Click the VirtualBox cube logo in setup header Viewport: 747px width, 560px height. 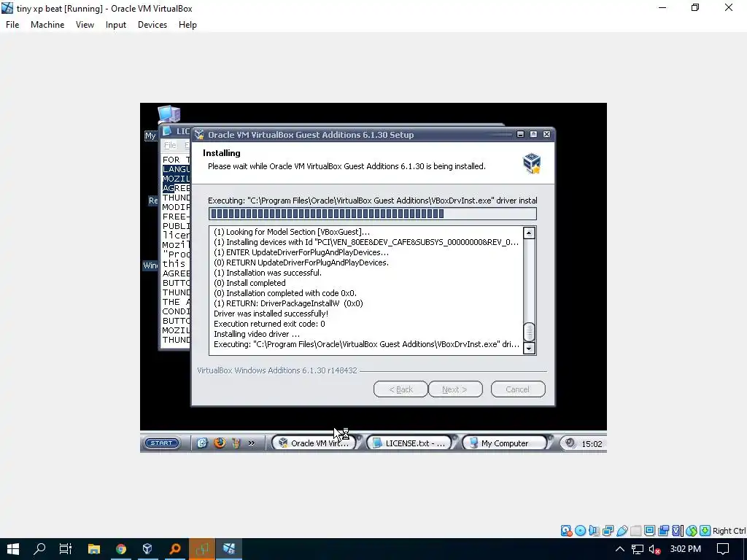tap(532, 163)
